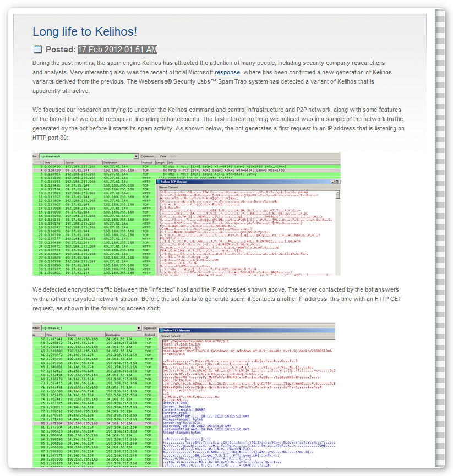
Task: Click the calendar icon beside Posted
Action: (x=37, y=49)
